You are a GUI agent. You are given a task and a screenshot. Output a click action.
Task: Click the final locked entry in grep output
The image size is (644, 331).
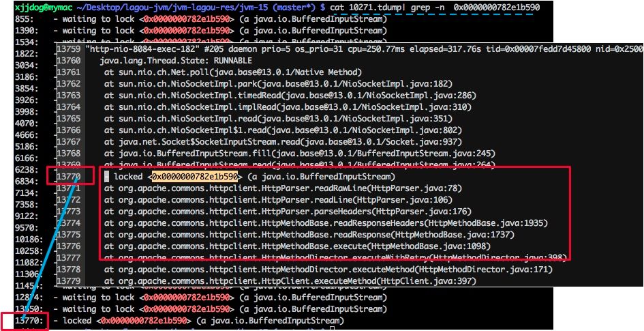point(179,320)
